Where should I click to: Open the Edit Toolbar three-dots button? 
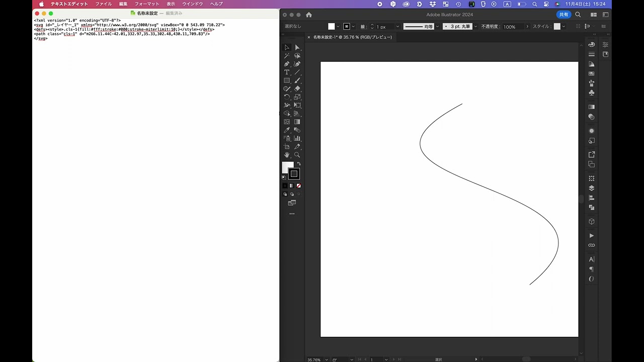click(292, 214)
